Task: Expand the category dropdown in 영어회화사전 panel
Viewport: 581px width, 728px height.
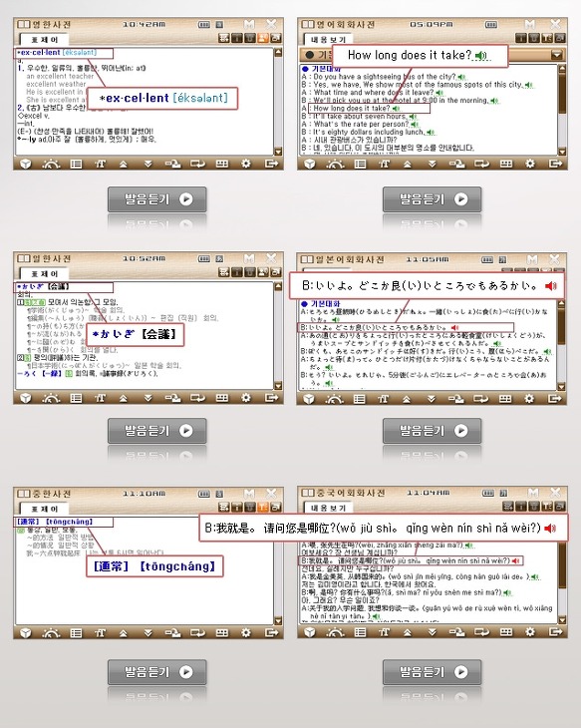Action: click(556, 55)
